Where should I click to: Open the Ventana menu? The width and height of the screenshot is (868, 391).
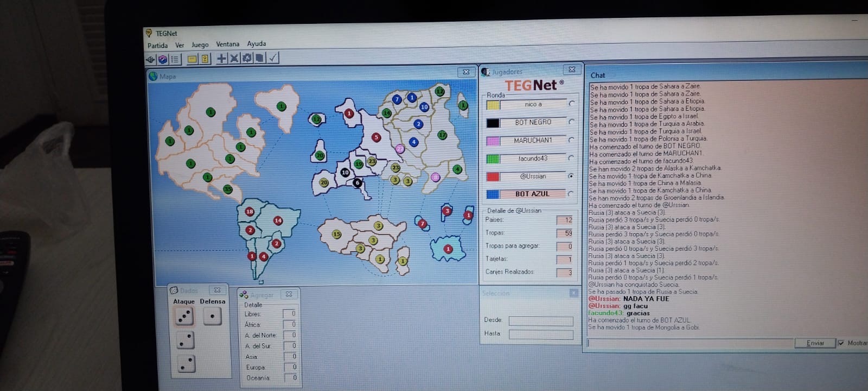pos(227,45)
